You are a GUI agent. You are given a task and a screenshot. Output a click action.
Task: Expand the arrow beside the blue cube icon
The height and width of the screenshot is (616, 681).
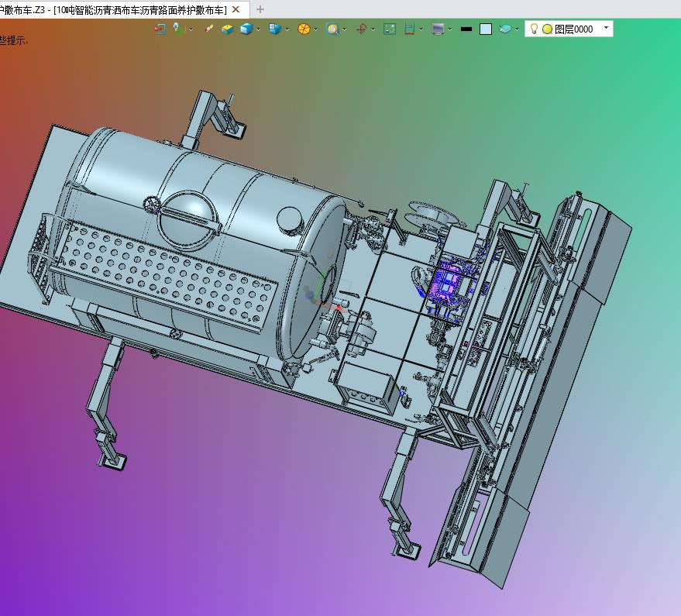259,29
